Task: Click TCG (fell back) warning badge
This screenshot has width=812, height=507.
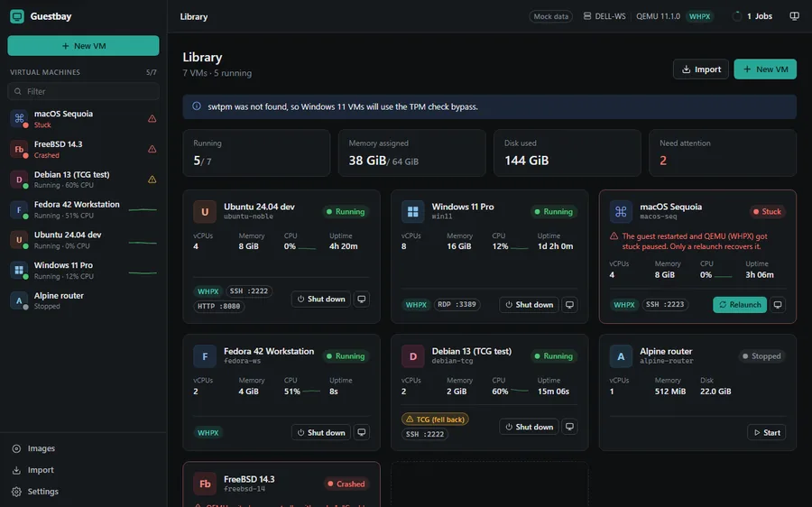Action: [x=435, y=419]
